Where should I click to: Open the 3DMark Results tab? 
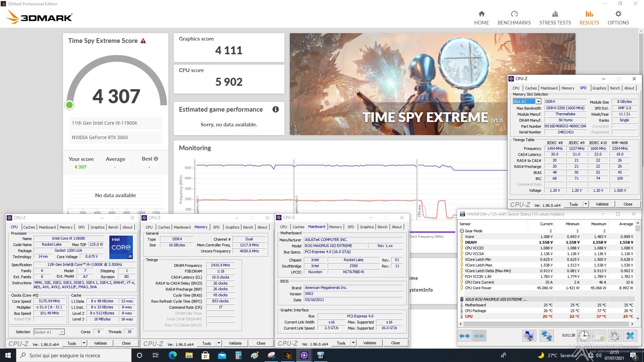(589, 18)
